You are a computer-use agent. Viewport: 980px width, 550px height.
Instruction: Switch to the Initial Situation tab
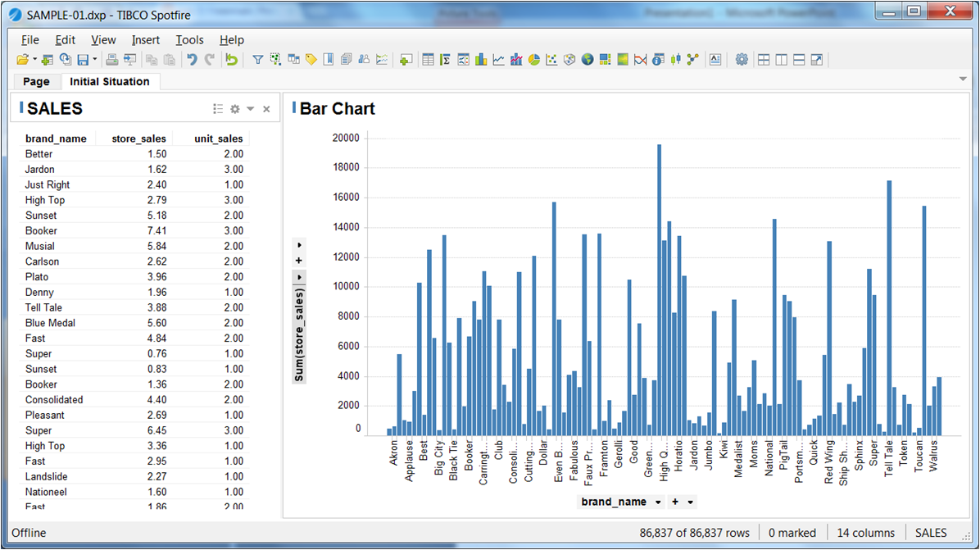[x=111, y=82]
